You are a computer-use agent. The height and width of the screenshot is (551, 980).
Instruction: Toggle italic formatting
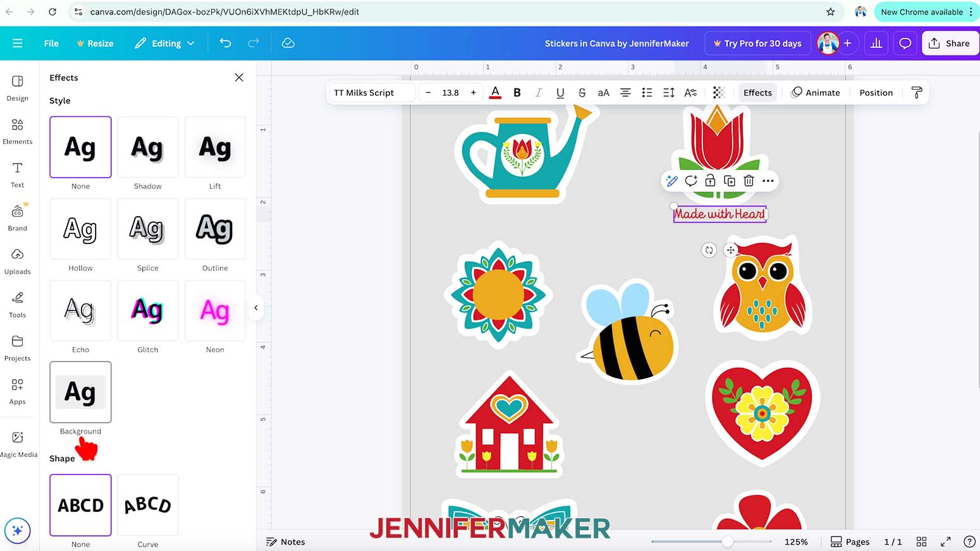pos(539,92)
